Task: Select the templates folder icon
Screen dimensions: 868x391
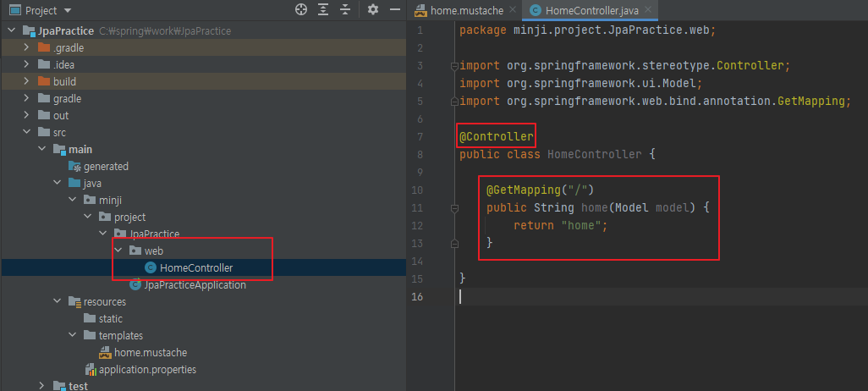Action: [x=91, y=336]
